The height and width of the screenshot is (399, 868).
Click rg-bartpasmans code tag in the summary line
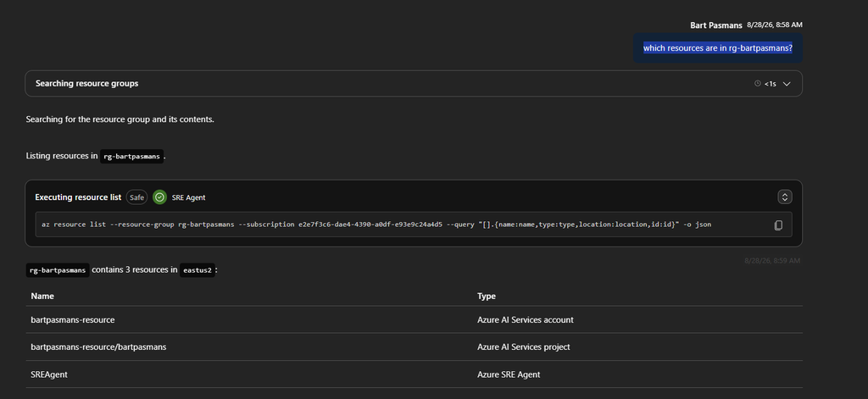pyautogui.click(x=58, y=270)
